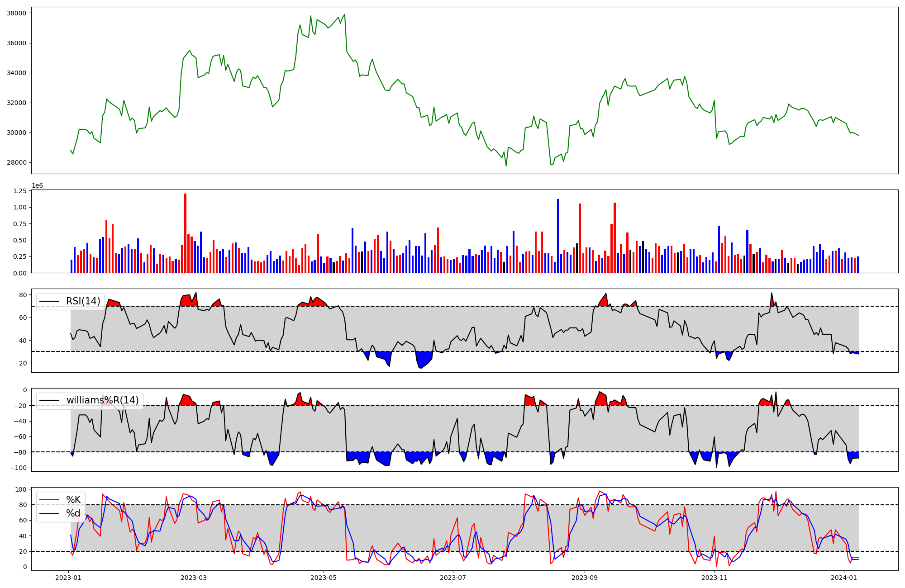Click the red %K legend line sample
The width and height of the screenshot is (905, 588).
[49, 499]
